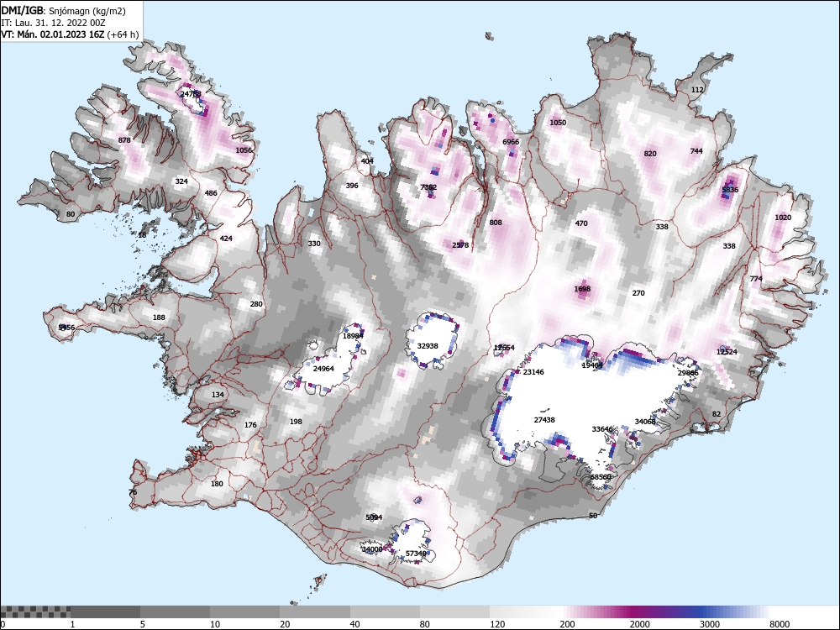This screenshot has height=630, width=840.
Task: Click the initial time line 'IT: Lau. 31. 12. 2022 00Z'
Action: pyautogui.click(x=53, y=23)
